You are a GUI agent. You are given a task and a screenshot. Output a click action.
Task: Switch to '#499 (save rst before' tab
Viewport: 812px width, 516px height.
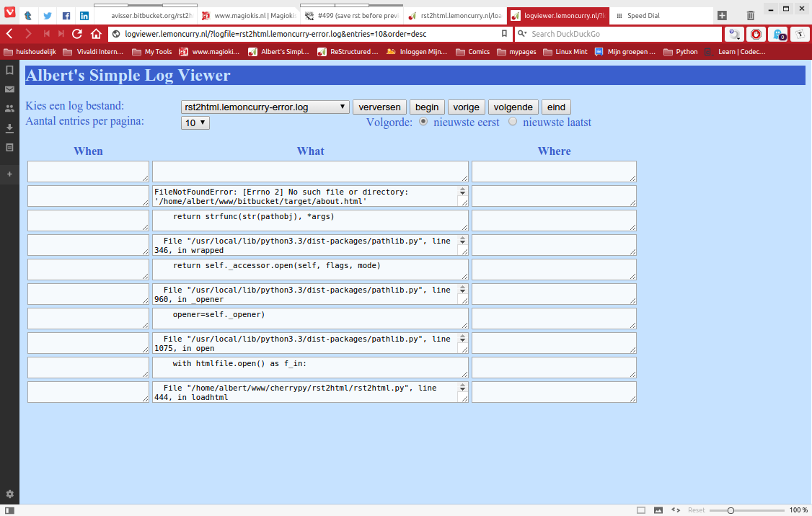click(x=352, y=16)
